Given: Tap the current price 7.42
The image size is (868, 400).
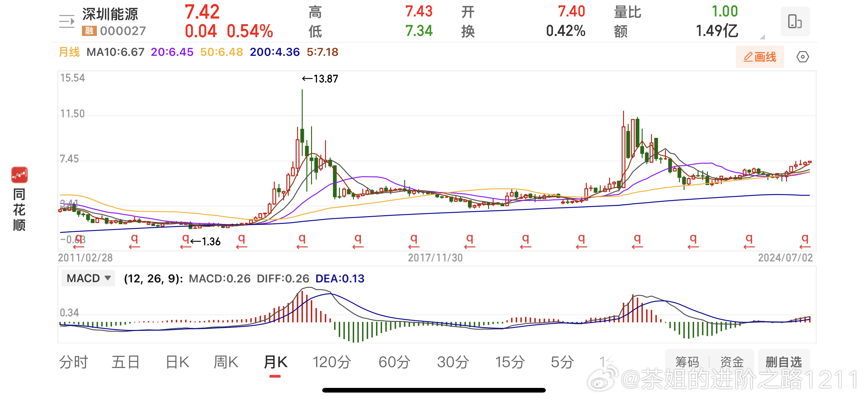Looking at the screenshot, I should click(x=202, y=12).
